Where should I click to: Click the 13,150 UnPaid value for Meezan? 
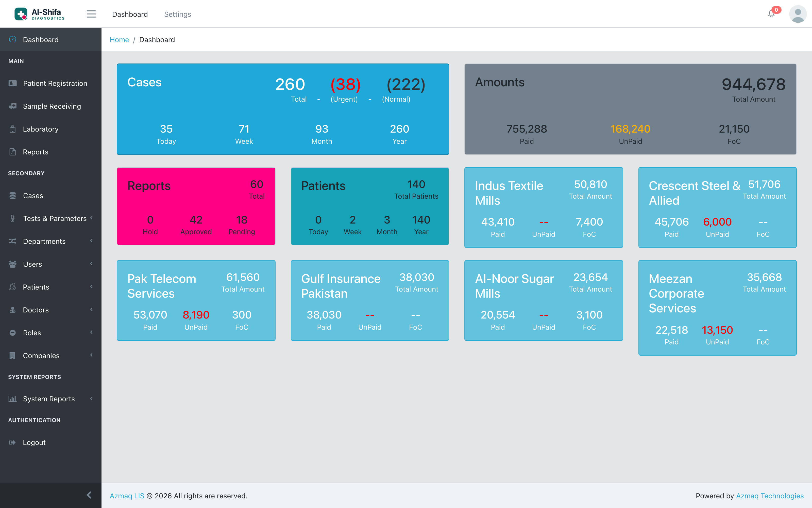[717, 330]
